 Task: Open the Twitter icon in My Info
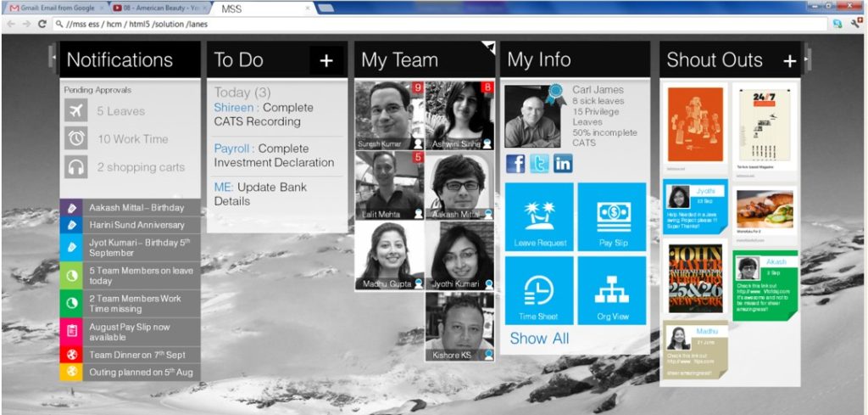(x=539, y=164)
